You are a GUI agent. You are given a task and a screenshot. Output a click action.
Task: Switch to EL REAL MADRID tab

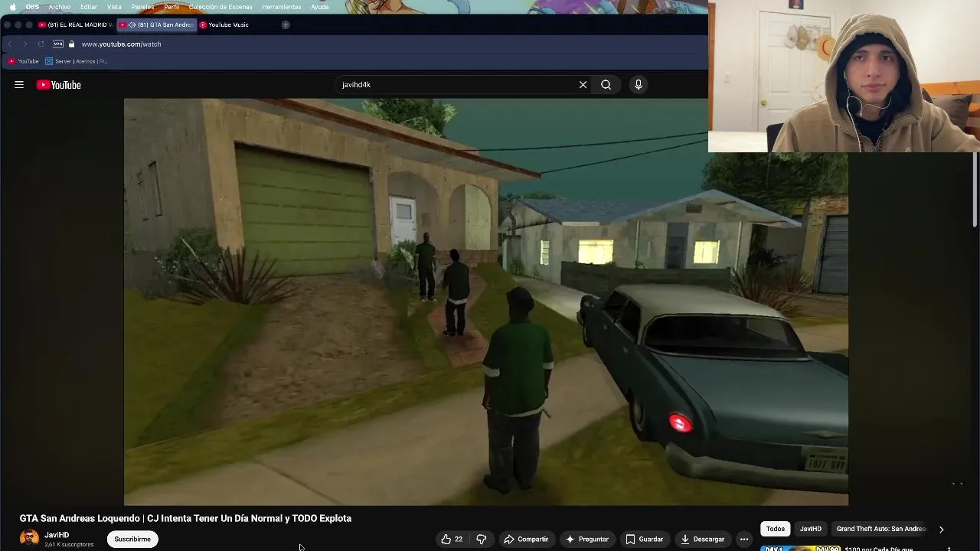pos(76,24)
